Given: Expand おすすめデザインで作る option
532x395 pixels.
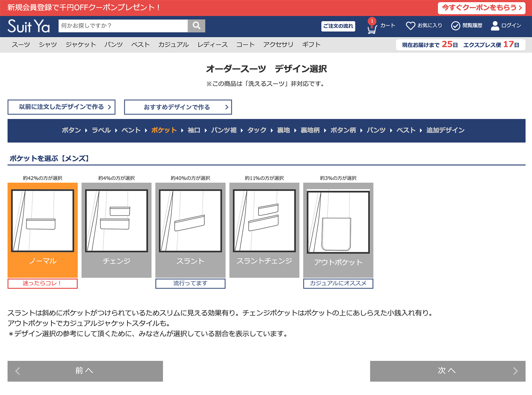Looking at the screenshot, I should 178,107.
